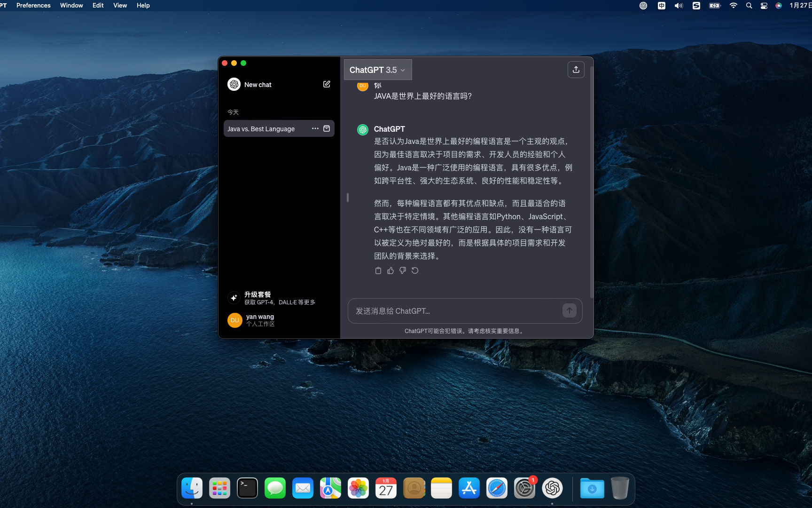Viewport: 812px width, 508px height.
Task: Click the send message arrow
Action: 569,311
